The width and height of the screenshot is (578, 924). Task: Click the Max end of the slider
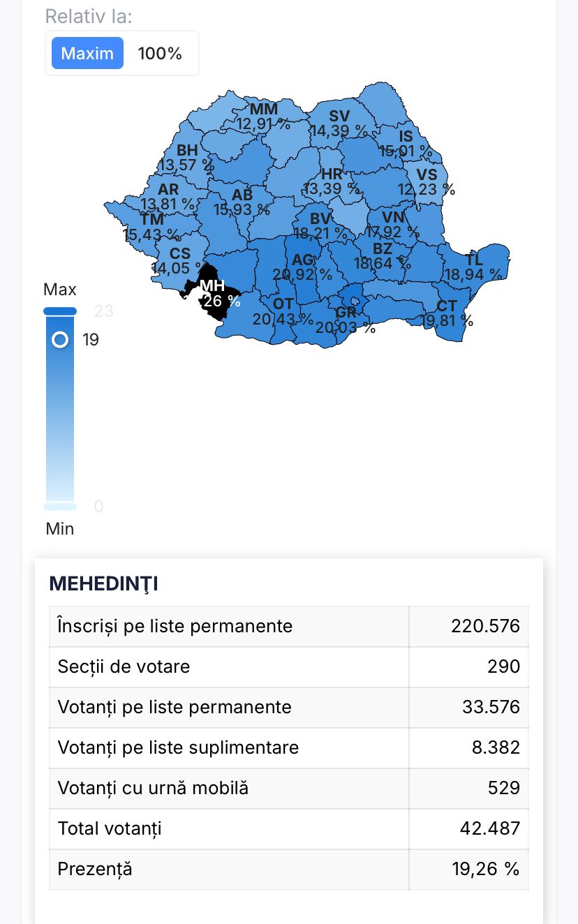[60, 311]
